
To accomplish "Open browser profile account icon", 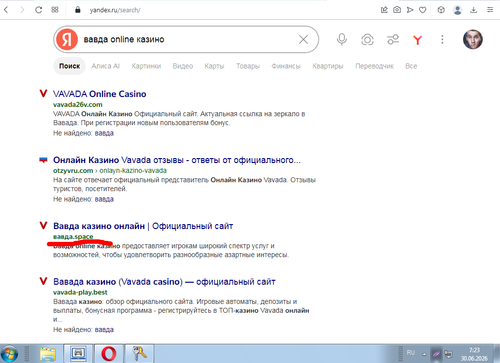I will 458,10.
